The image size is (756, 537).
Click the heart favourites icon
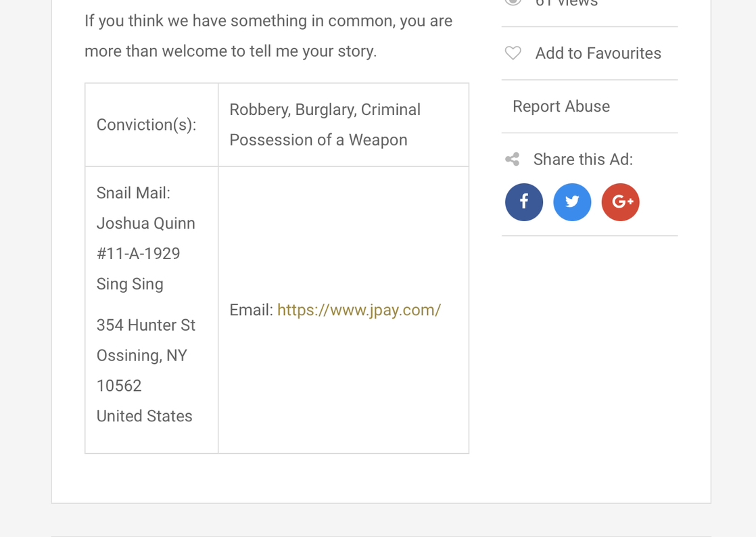pyautogui.click(x=513, y=53)
